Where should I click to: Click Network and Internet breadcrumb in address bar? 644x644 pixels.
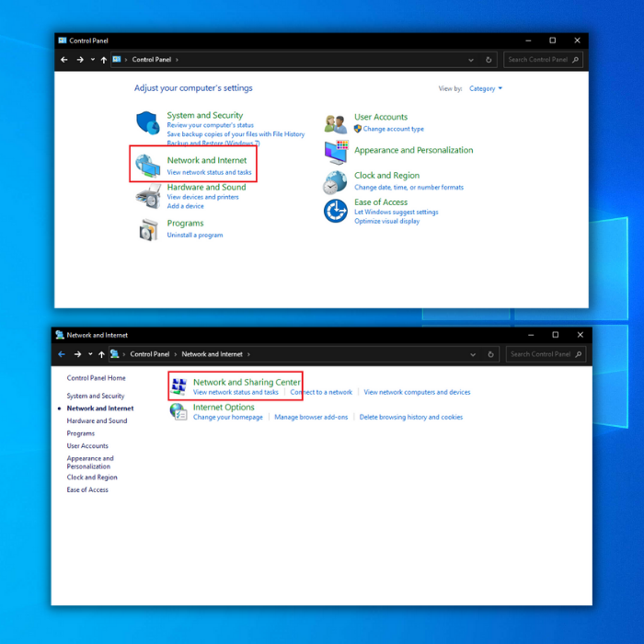coord(212,354)
